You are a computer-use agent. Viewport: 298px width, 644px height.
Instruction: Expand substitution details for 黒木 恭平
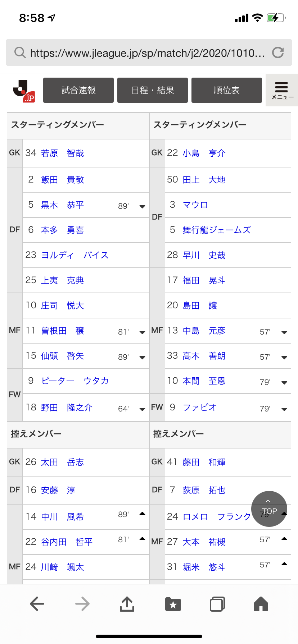[142, 206]
